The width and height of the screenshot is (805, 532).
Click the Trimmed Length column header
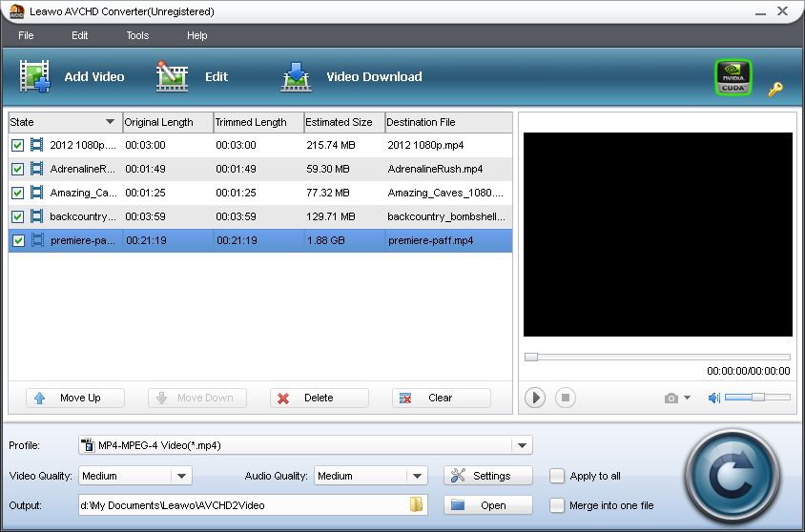[258, 122]
